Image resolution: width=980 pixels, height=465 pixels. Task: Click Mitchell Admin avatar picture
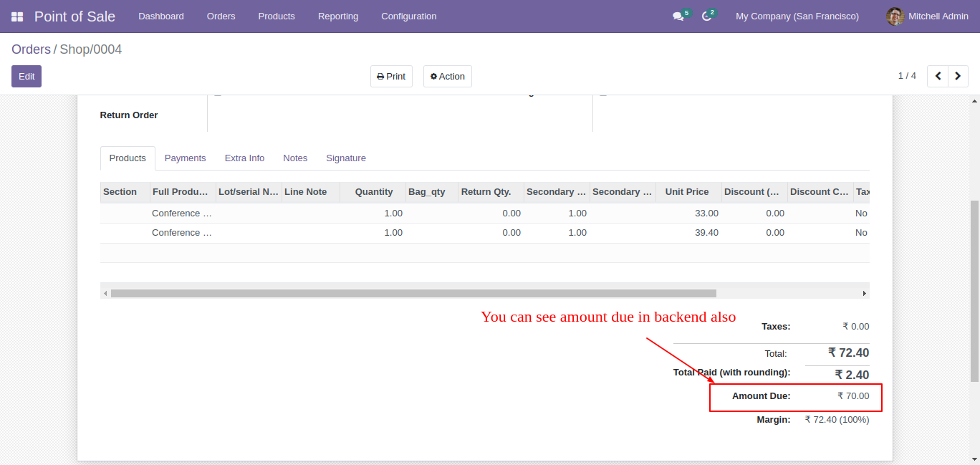click(895, 16)
